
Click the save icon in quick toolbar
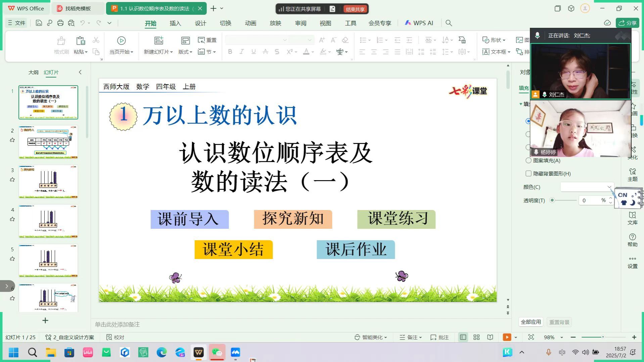click(x=39, y=23)
